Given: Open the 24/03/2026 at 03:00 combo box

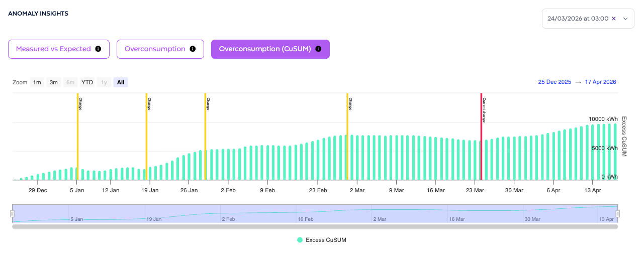Looking at the screenshot, I should pyautogui.click(x=588, y=19).
